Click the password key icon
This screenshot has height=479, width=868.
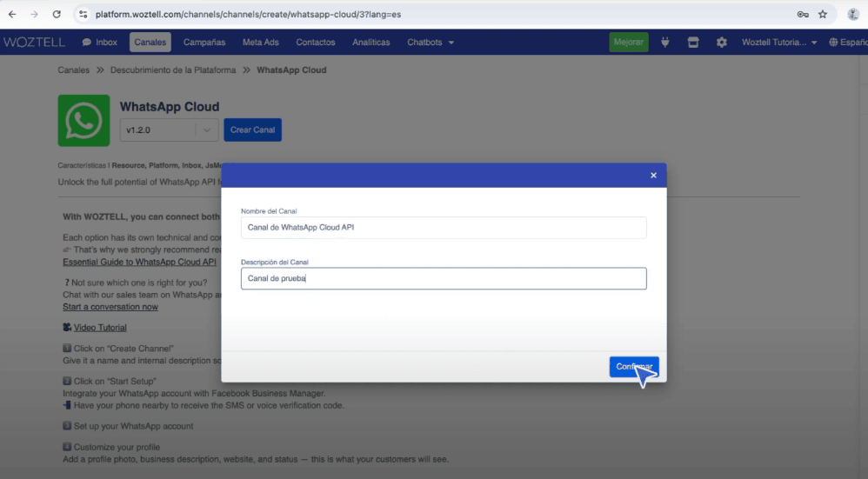coord(803,15)
